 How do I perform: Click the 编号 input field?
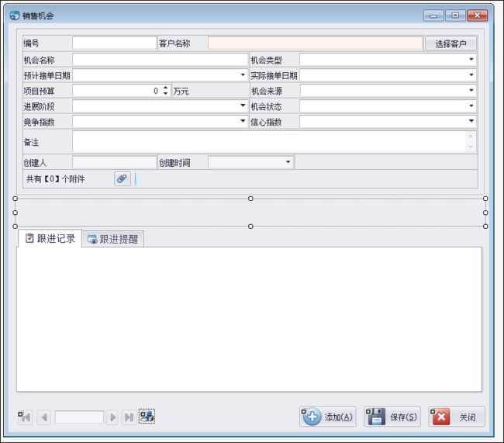115,43
